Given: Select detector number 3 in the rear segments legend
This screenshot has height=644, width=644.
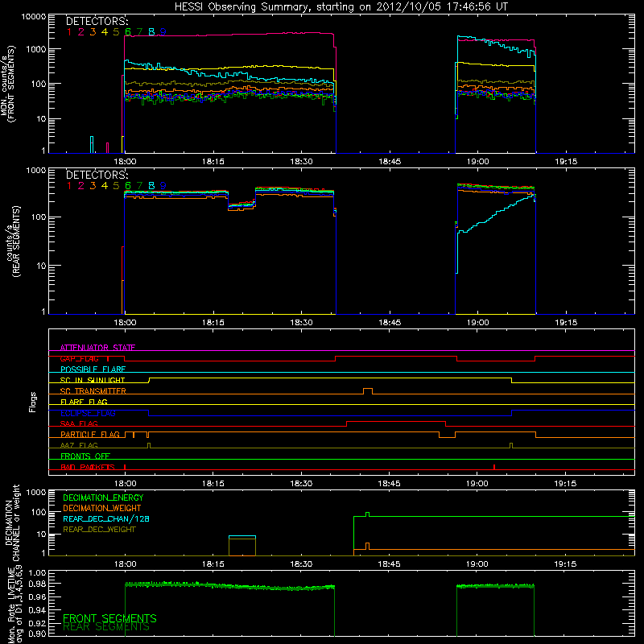Looking at the screenshot, I should [93, 186].
